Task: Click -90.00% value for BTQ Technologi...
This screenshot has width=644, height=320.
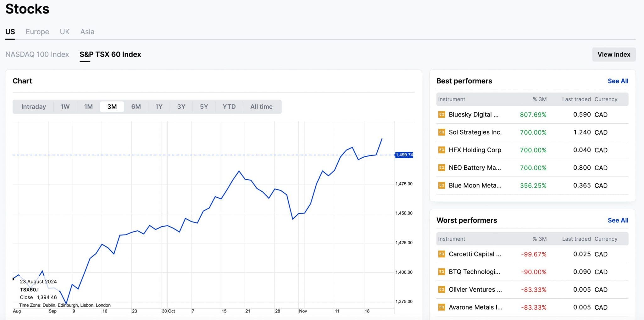Action: click(534, 272)
